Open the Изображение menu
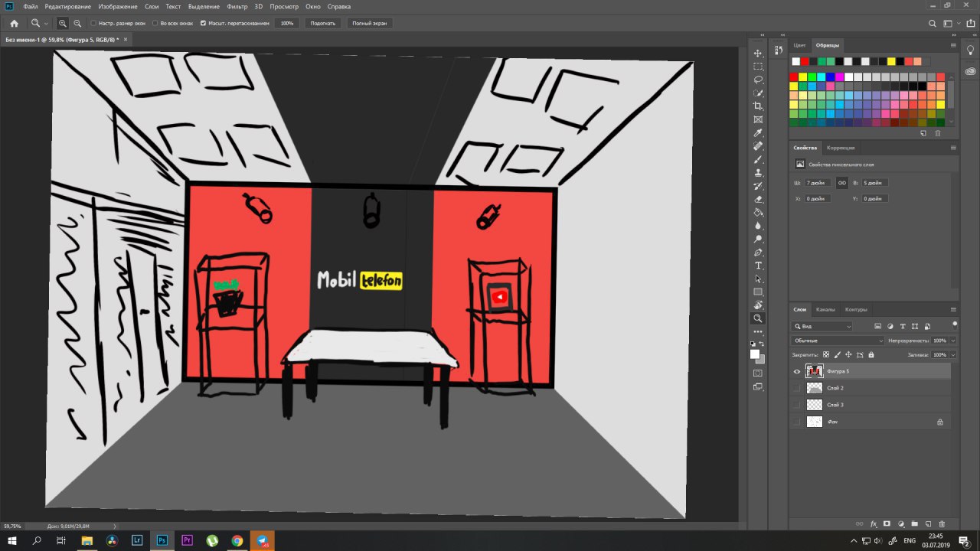980x551 pixels. [x=117, y=6]
